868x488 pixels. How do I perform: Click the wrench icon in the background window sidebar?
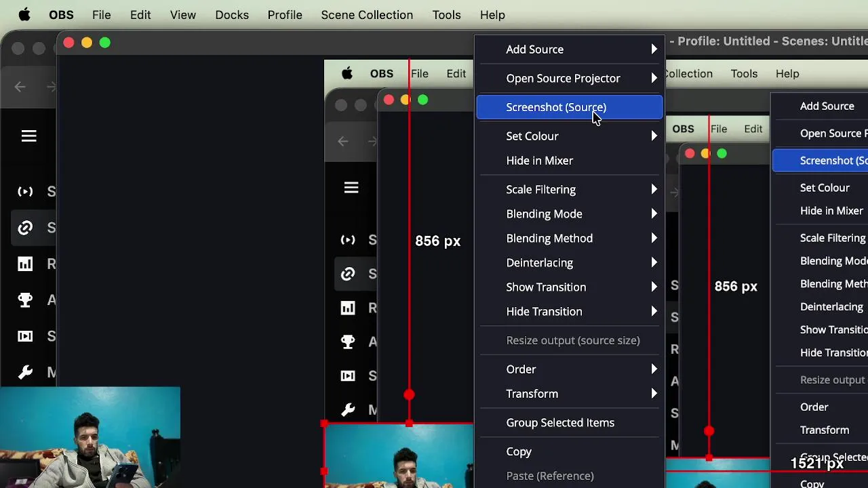(25, 372)
